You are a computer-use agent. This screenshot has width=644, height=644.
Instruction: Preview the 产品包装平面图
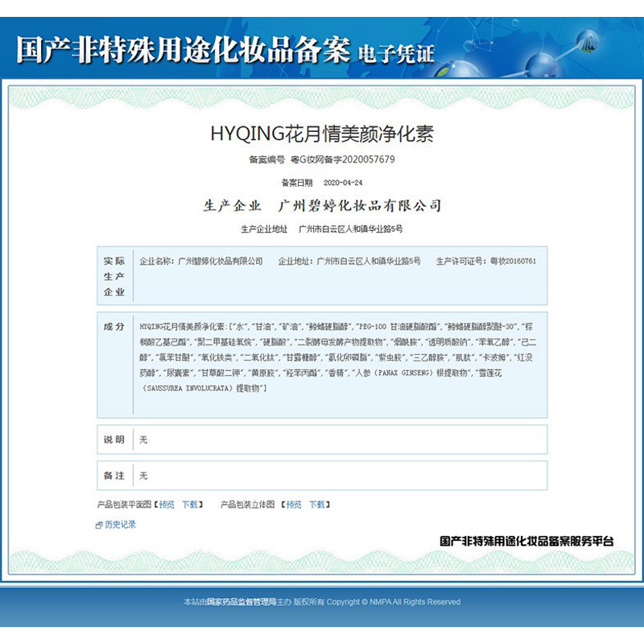pos(167,505)
